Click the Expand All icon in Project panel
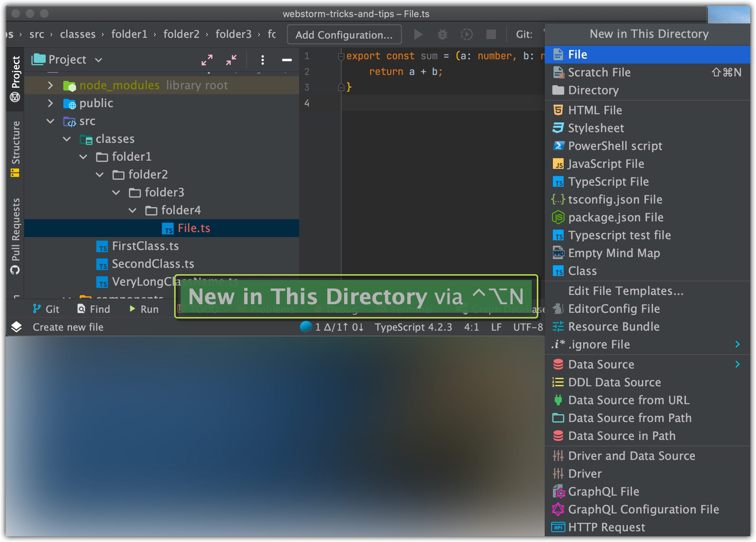The width and height of the screenshot is (756, 542). pos(207,60)
